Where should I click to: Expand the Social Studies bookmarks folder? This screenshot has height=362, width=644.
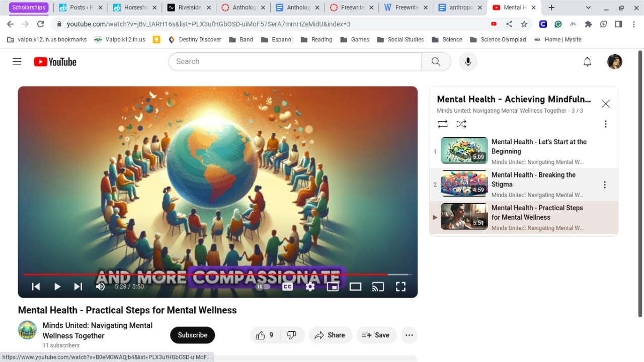click(400, 40)
